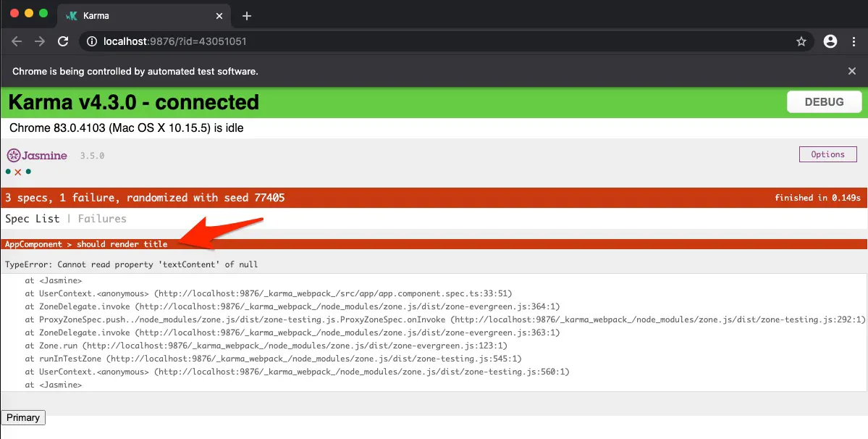The image size is (868, 439).
Task: Open the "should render title" spec link
Action: pos(122,244)
